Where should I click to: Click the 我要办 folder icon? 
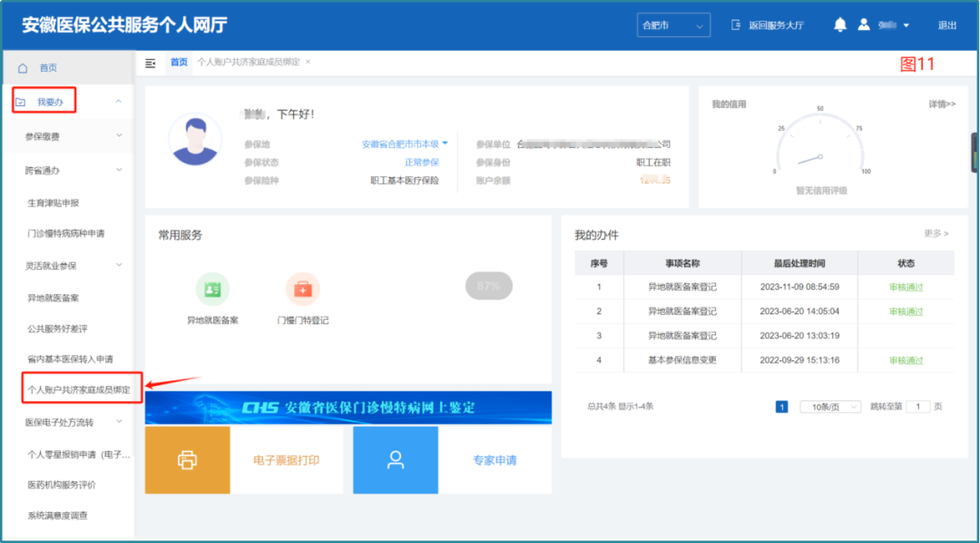click(x=21, y=102)
